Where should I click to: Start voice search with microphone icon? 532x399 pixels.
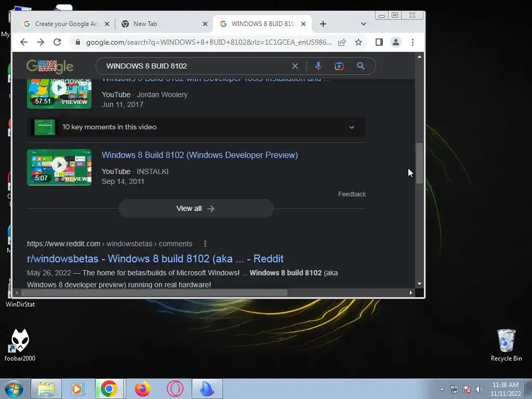[x=318, y=66]
